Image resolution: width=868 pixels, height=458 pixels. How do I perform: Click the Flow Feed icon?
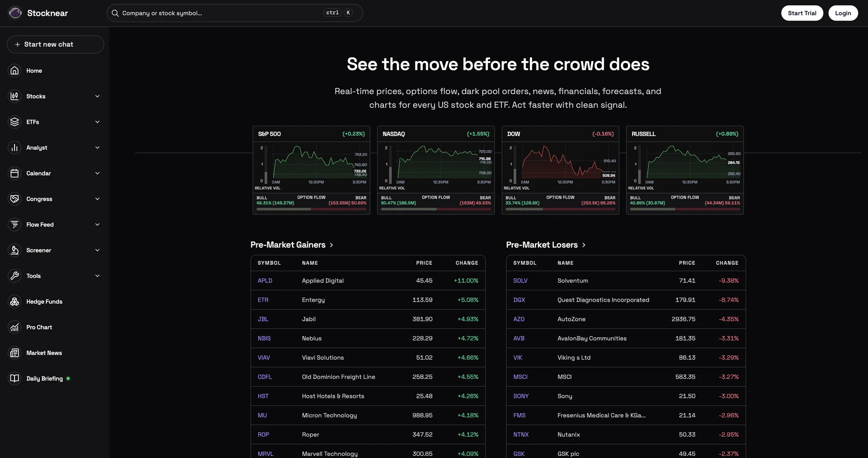(15, 224)
